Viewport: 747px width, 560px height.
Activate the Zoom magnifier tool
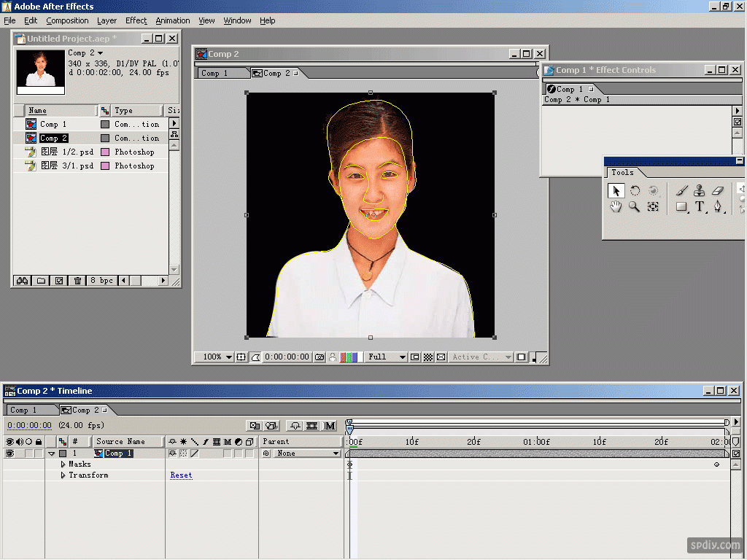(634, 207)
